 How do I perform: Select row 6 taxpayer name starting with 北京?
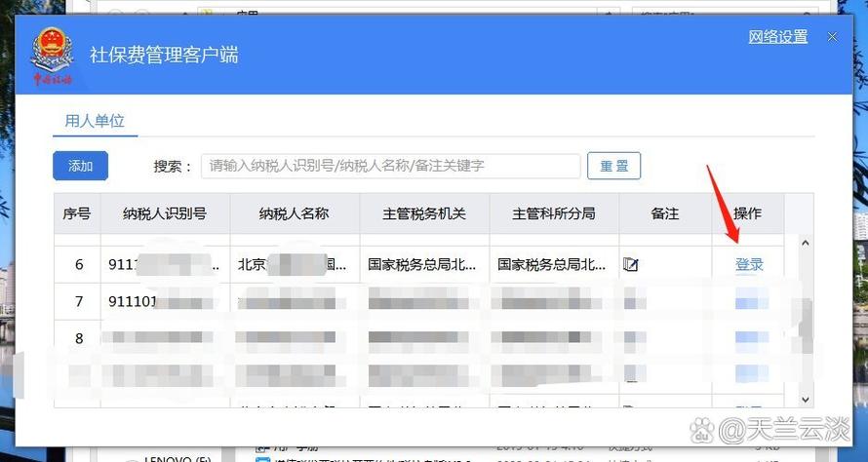[293, 264]
